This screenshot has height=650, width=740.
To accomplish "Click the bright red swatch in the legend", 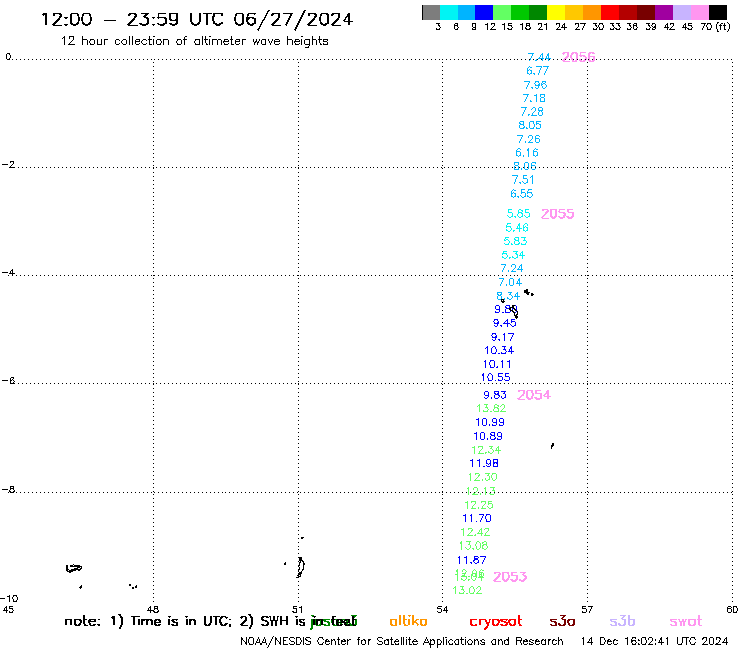I will [x=610, y=12].
